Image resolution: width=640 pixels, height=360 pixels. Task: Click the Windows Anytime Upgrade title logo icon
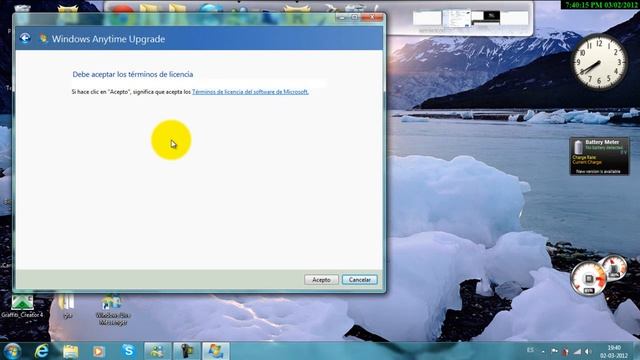click(x=43, y=39)
